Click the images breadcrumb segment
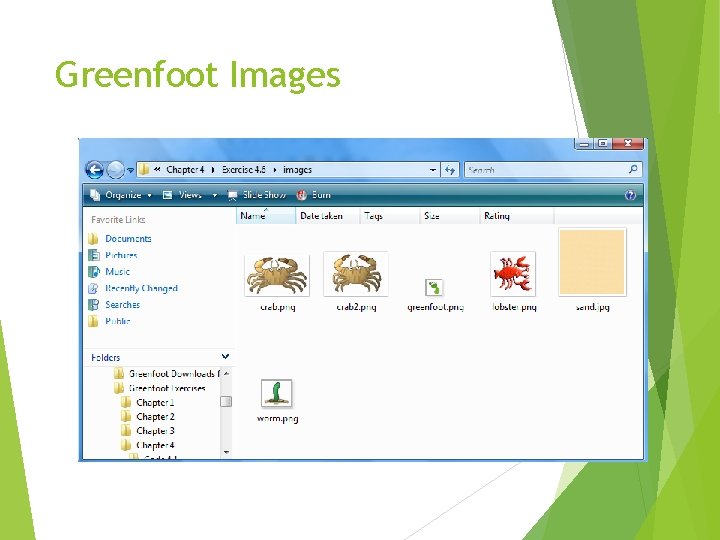Screen dimensions: 720x540 (x=297, y=169)
